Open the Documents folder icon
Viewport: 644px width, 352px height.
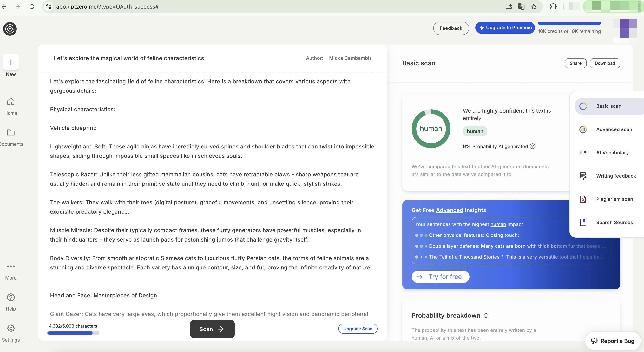11,133
